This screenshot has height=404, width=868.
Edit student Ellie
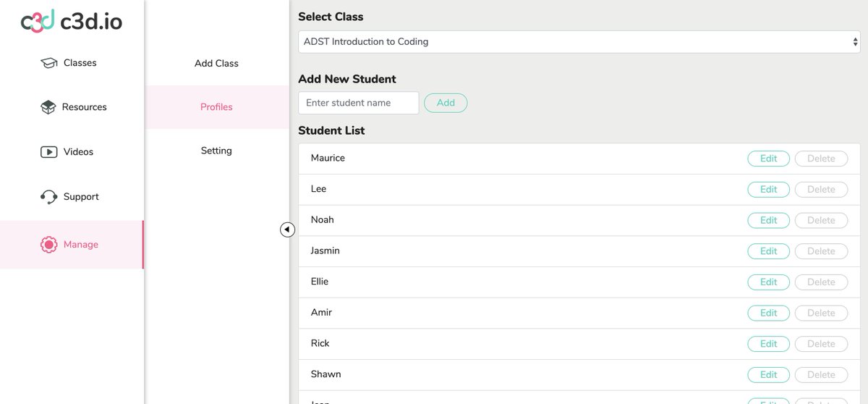tap(768, 282)
